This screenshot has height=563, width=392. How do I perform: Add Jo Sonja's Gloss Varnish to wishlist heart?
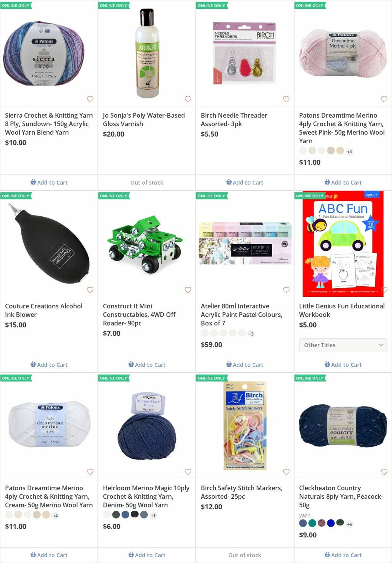188,99
